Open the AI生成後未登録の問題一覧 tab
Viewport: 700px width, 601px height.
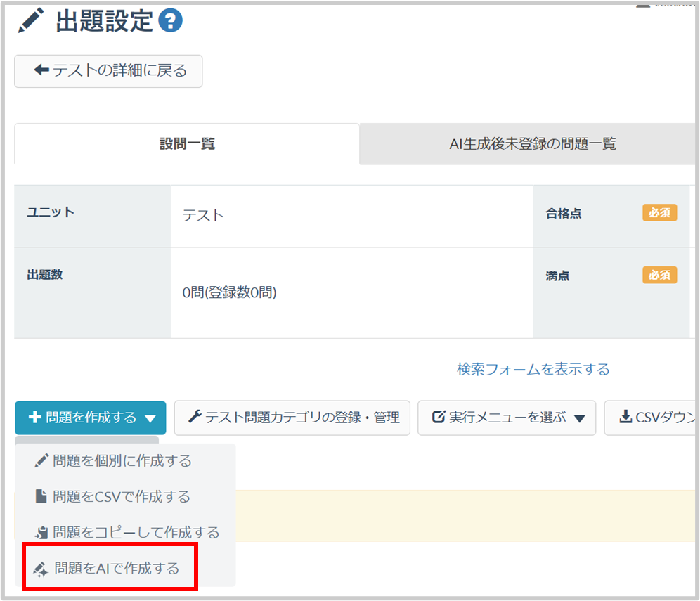(x=532, y=144)
